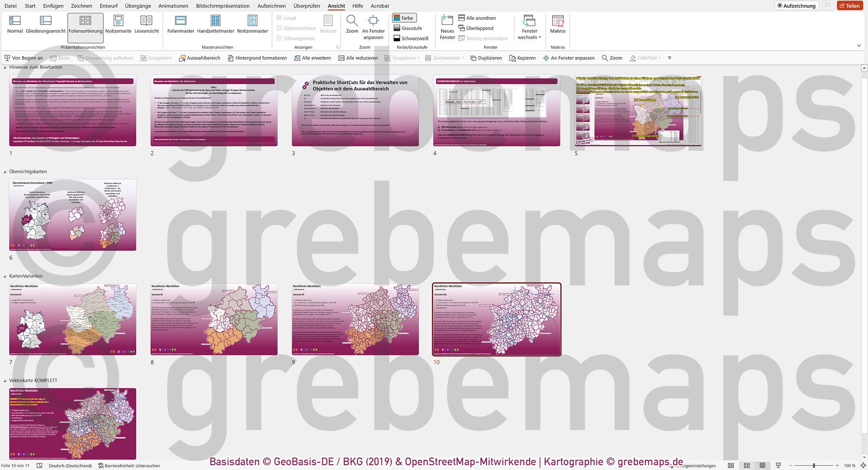Collapse the Übersichtskarten section
The height and width of the screenshot is (470, 868).
4,171
